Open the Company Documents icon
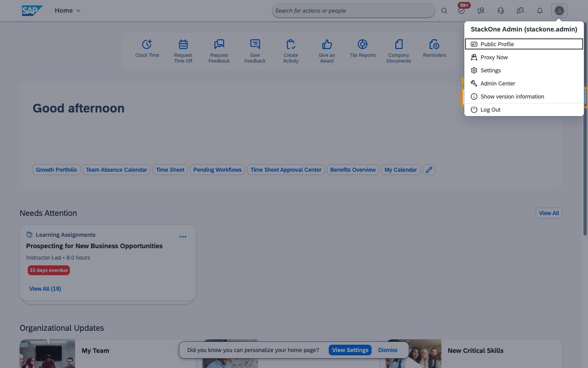The image size is (588, 368). click(x=399, y=44)
